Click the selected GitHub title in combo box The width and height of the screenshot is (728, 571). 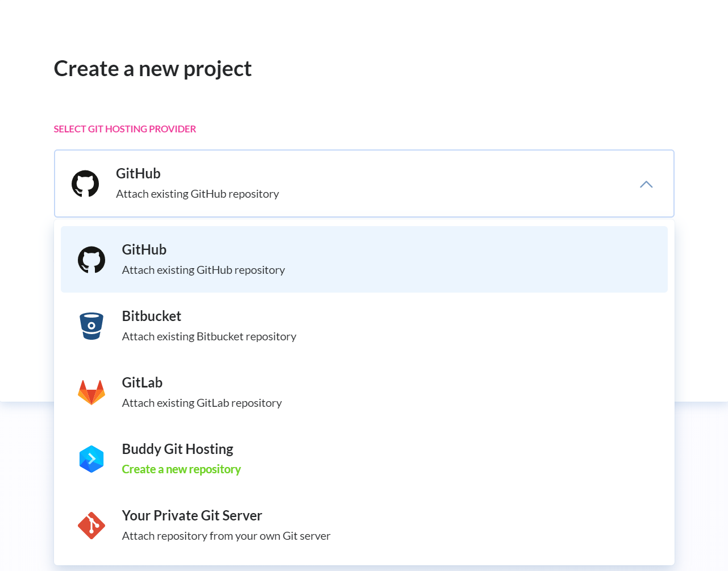coord(138,173)
